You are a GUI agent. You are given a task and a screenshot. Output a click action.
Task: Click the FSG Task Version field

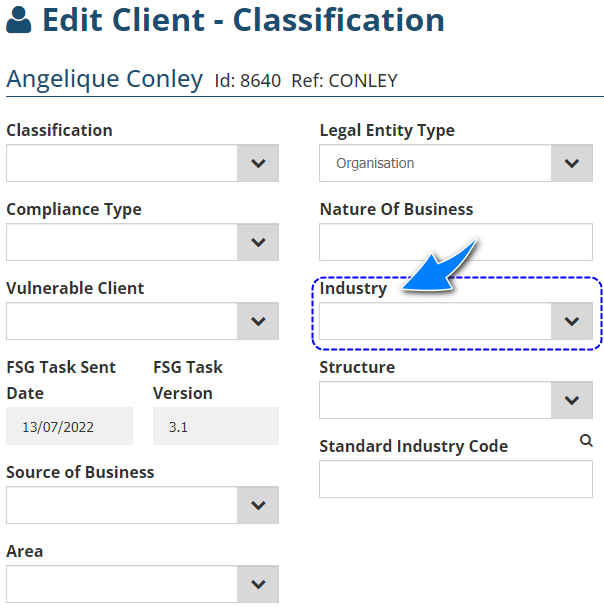(215, 426)
